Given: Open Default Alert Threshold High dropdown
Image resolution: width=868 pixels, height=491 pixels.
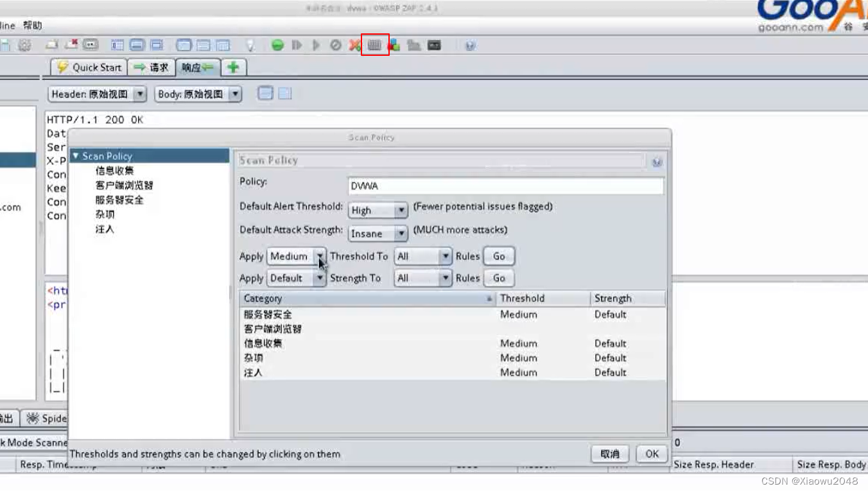Looking at the screenshot, I should [x=378, y=210].
